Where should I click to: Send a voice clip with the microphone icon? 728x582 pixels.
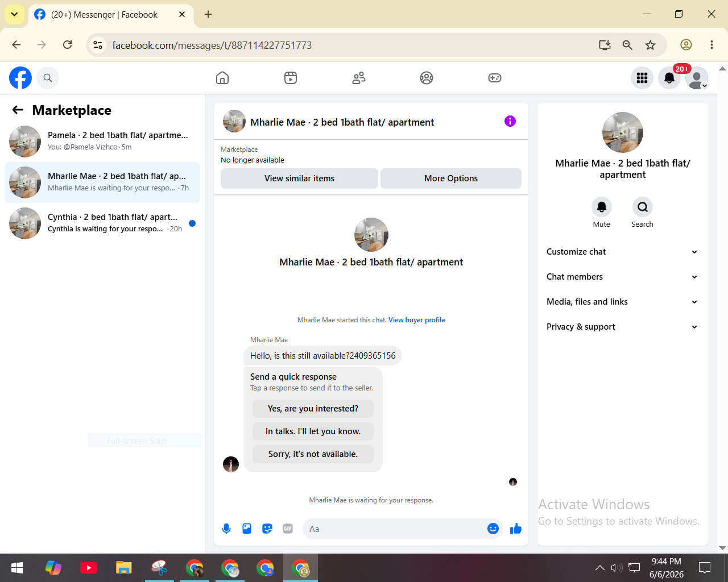[226, 529]
